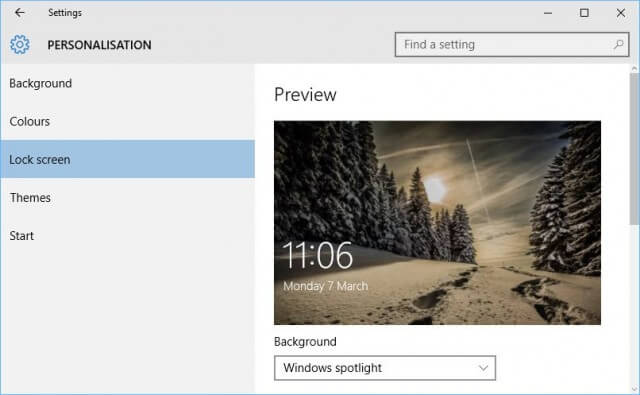Click the Personalisation gear icon
640x395 pixels.
click(20, 44)
